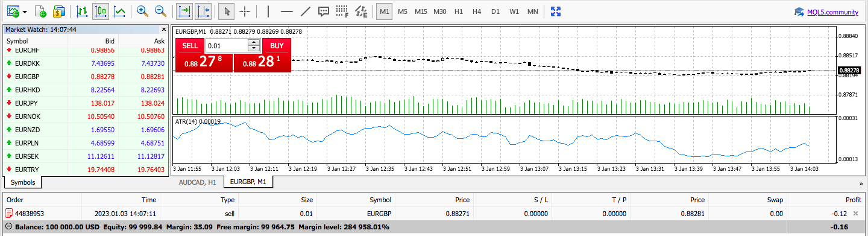Image resolution: width=868 pixels, height=236 pixels.
Task: Select EURTRY row in Market Watch
Action: click(x=86, y=170)
